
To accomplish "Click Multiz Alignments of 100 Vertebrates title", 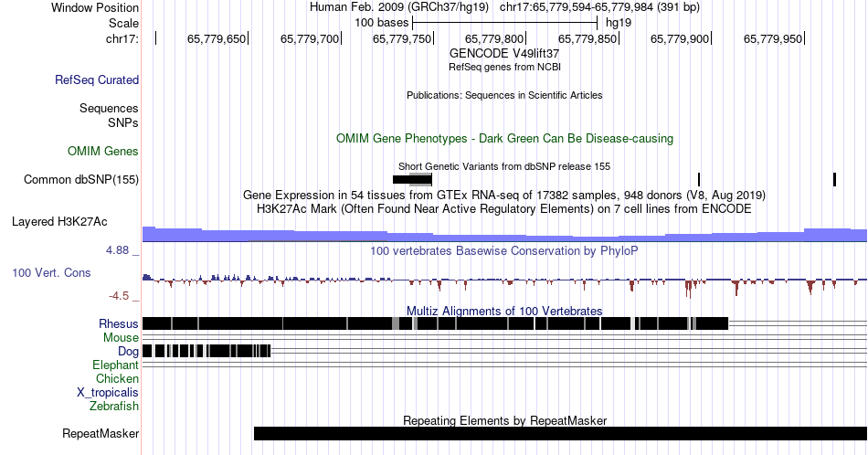I will (504, 311).
